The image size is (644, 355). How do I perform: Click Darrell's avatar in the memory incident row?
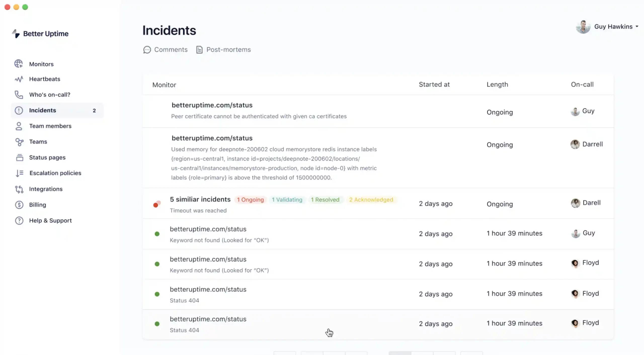(x=575, y=144)
